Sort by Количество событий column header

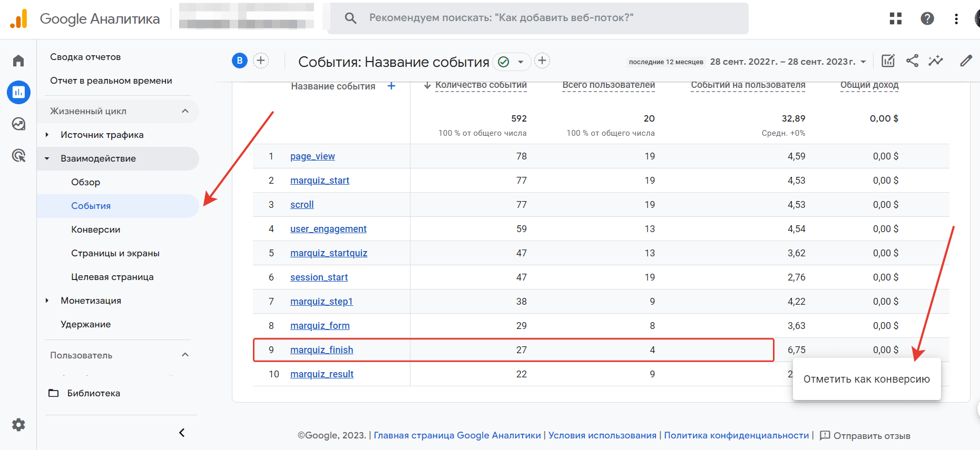pos(481,85)
